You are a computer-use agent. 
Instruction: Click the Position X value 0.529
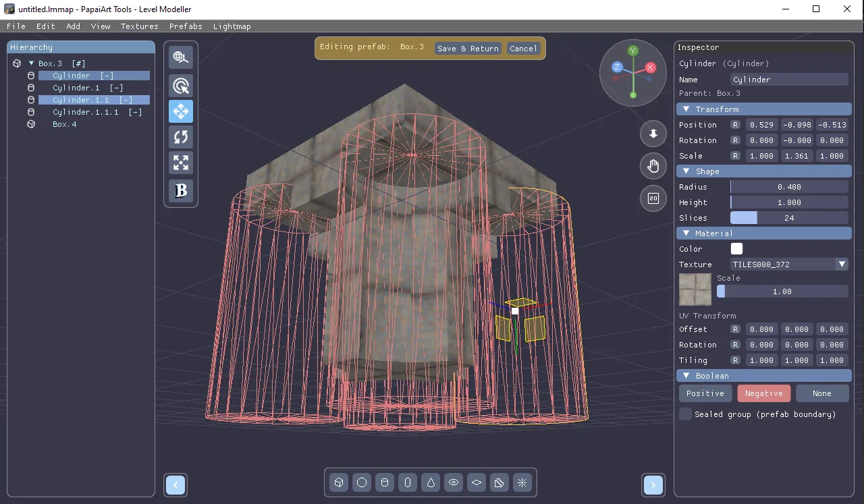pyautogui.click(x=762, y=125)
